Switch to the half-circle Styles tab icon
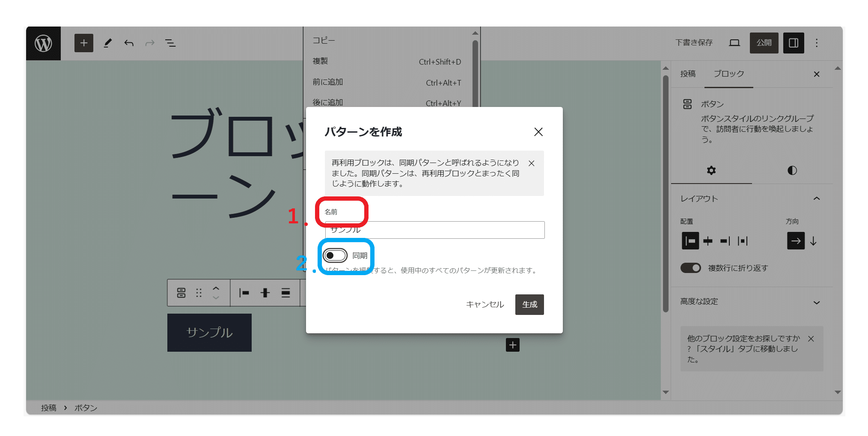Viewport: 868px width, 436px height. pos(792,170)
